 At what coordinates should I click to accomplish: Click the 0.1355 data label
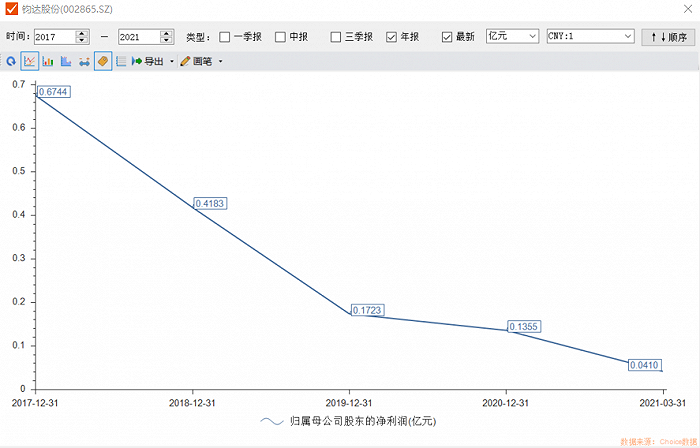(x=524, y=327)
